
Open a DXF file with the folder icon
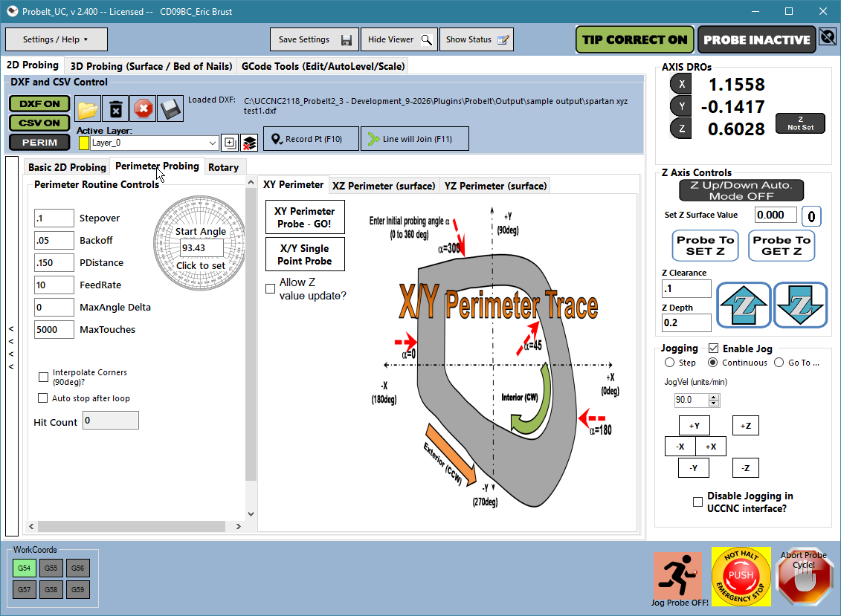pyautogui.click(x=88, y=109)
